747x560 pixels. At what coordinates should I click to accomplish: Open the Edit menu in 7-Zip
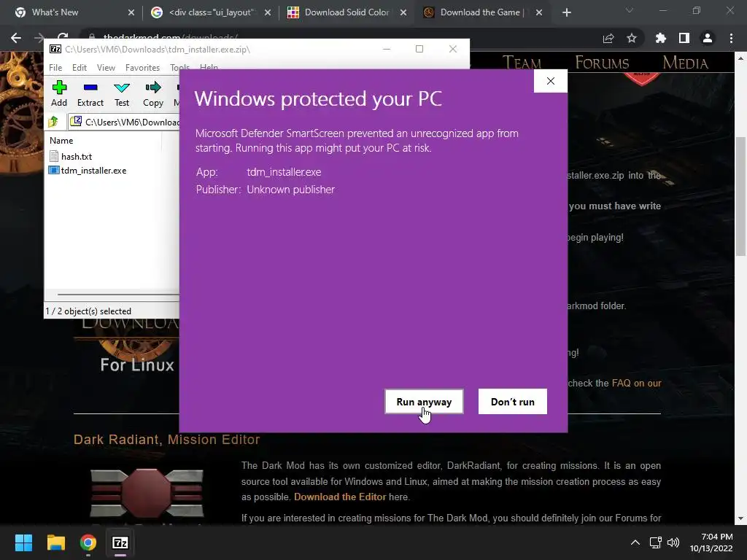[79, 68]
